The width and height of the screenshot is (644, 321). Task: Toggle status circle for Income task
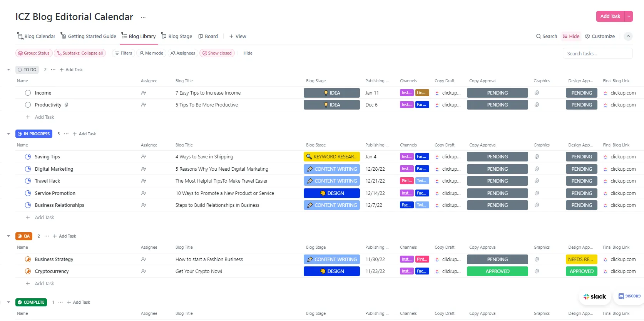28,93
